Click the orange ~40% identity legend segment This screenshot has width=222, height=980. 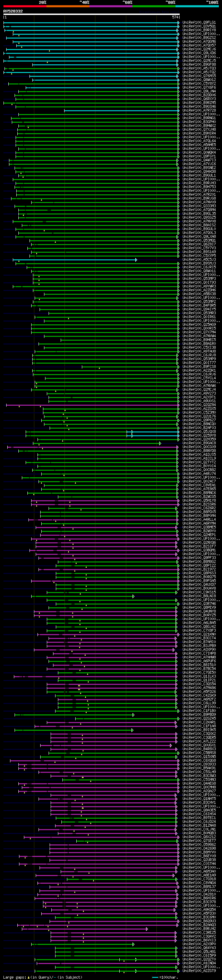point(68,6)
